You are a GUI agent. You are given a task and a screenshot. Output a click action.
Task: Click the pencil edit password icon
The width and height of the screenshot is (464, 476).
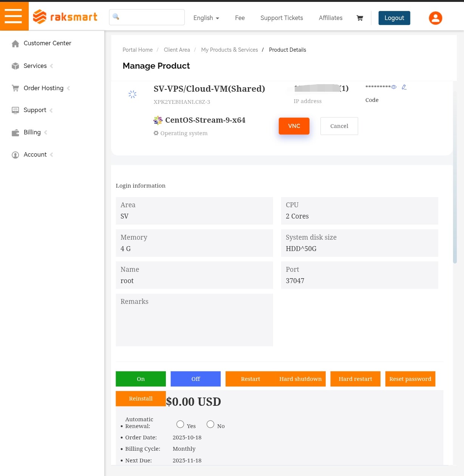pyautogui.click(x=404, y=87)
